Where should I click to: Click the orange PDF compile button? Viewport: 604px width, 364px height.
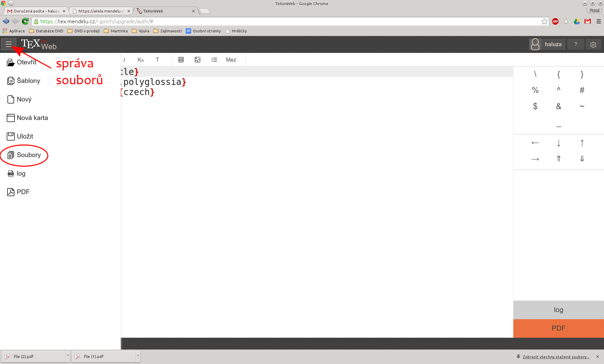point(558,328)
